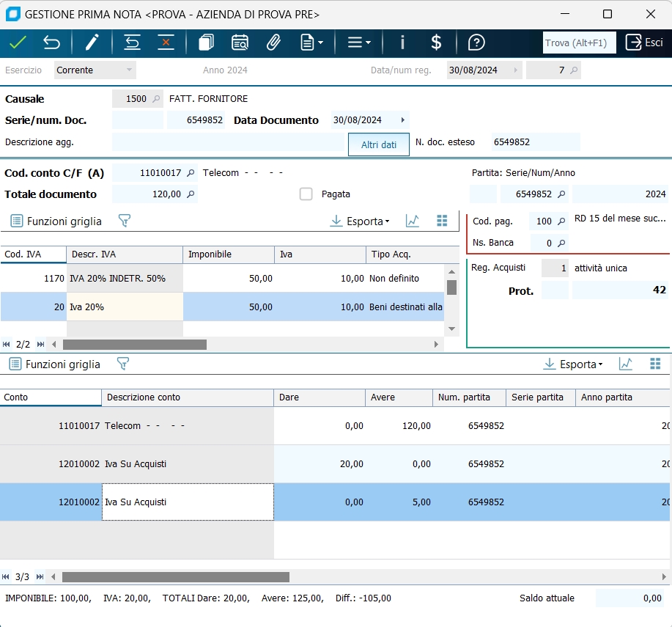This screenshot has width=672, height=627.
Task: Open help with the question mark icon
Action: 476,43
